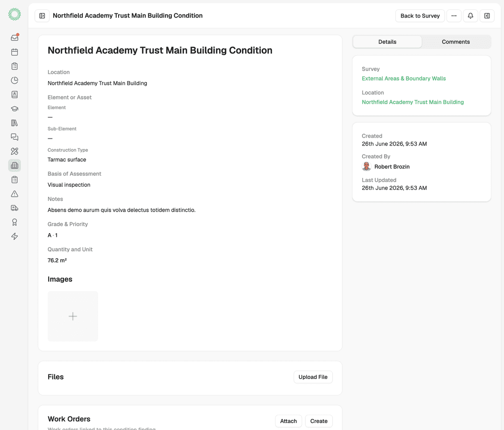Open the award ribbon icon
The width and height of the screenshot is (504, 430).
pyautogui.click(x=14, y=222)
